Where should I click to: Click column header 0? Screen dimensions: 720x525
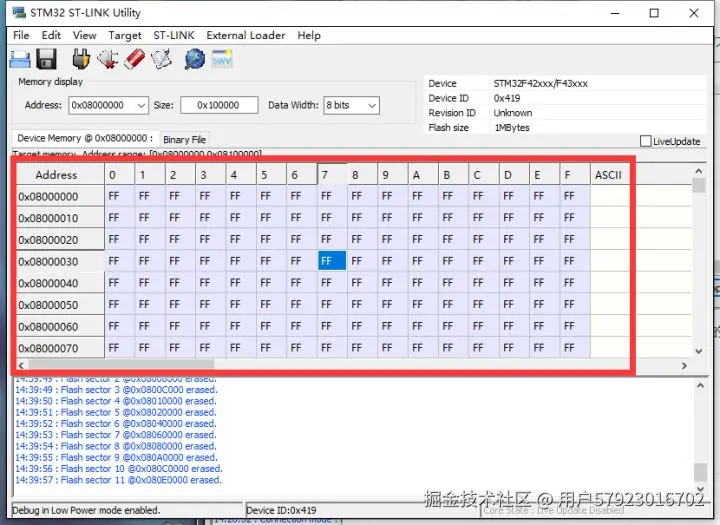(x=119, y=175)
